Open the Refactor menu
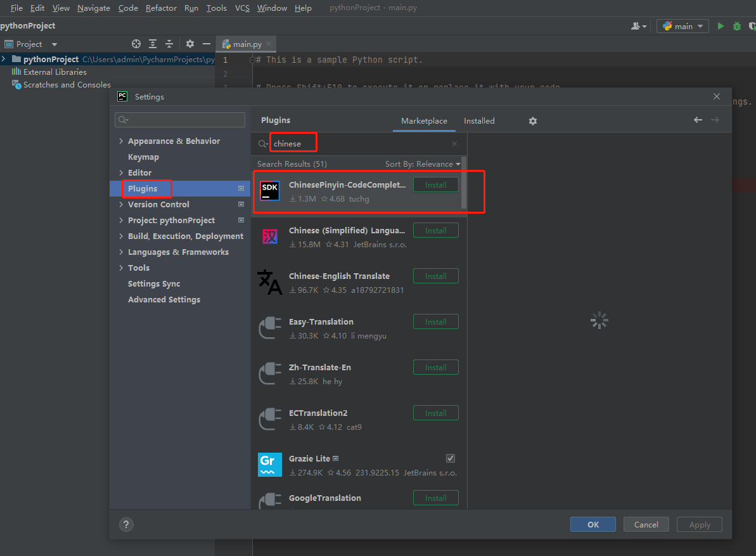This screenshot has width=756, height=556. pyautogui.click(x=161, y=8)
